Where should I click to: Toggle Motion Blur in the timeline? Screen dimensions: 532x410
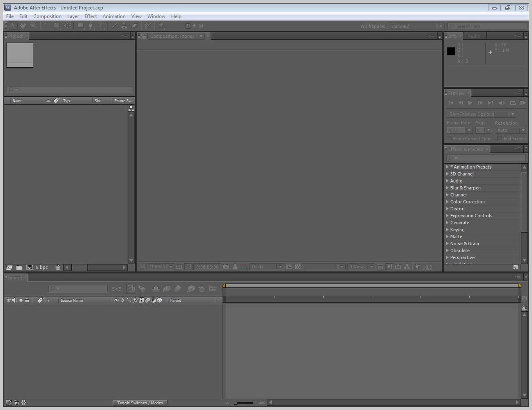[x=177, y=289]
